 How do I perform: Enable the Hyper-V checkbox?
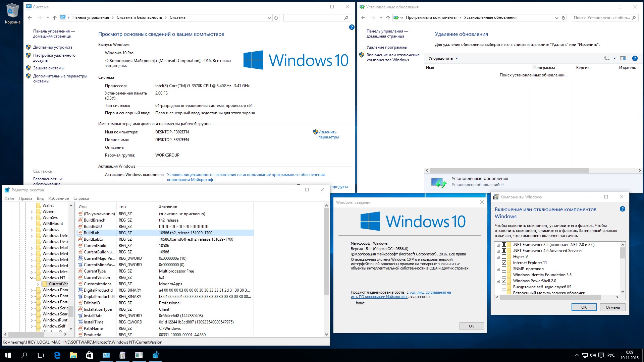(x=504, y=257)
